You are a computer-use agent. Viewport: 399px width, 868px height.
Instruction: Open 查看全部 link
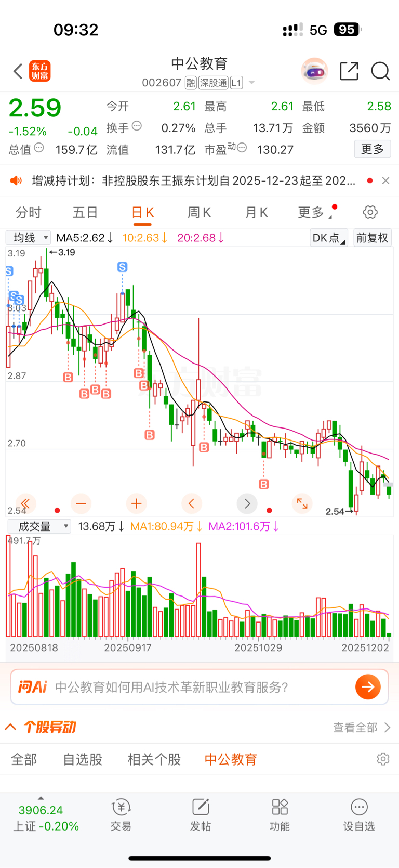pyautogui.click(x=362, y=728)
